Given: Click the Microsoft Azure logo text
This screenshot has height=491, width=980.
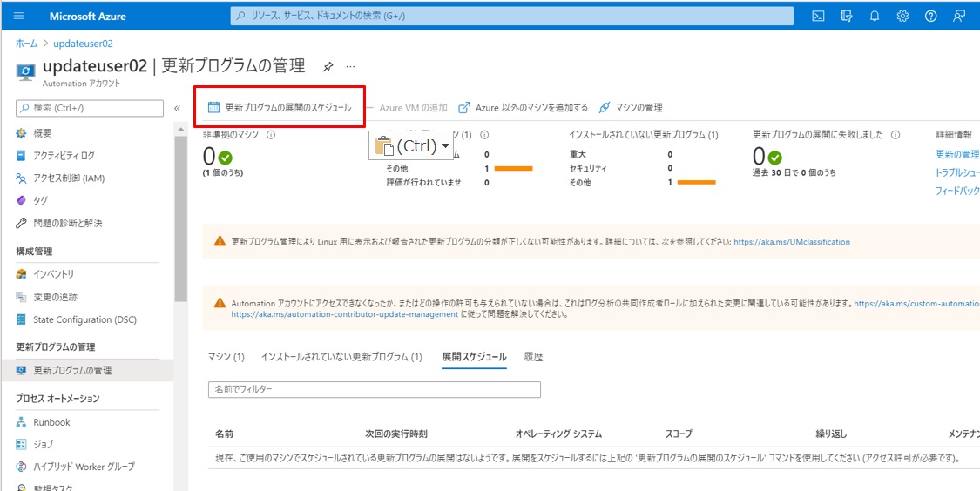Looking at the screenshot, I should [x=87, y=17].
